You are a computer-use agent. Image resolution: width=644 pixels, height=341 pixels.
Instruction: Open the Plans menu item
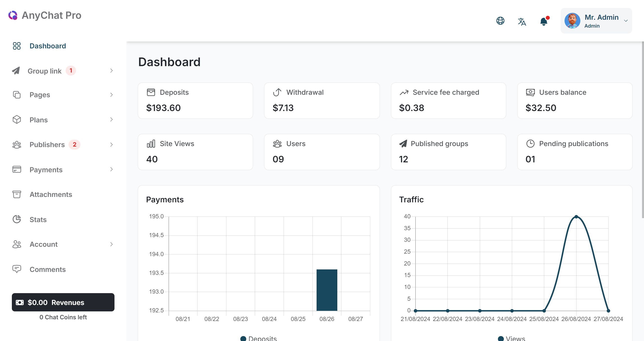tap(38, 120)
